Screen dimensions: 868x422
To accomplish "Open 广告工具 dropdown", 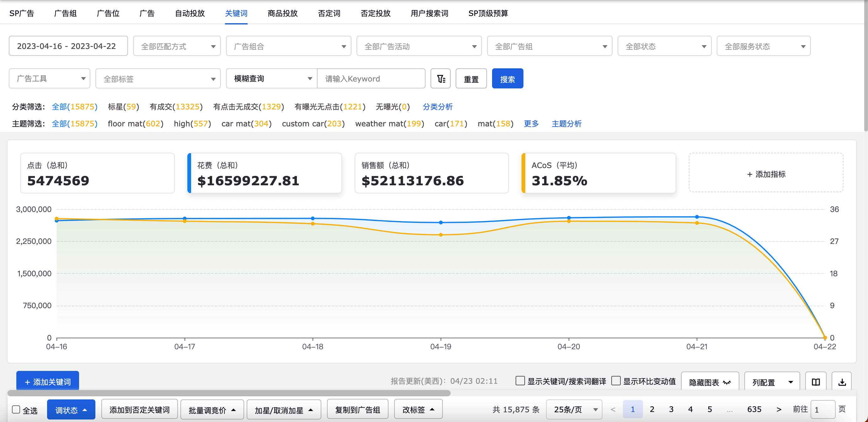I will tap(50, 79).
